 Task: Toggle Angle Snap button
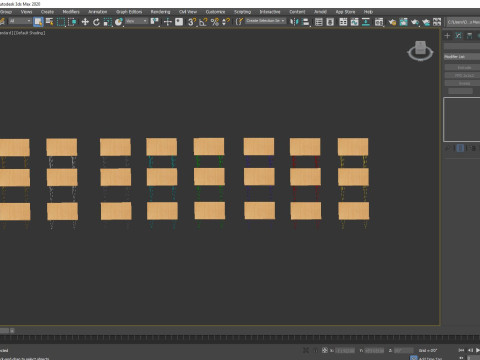(203, 22)
